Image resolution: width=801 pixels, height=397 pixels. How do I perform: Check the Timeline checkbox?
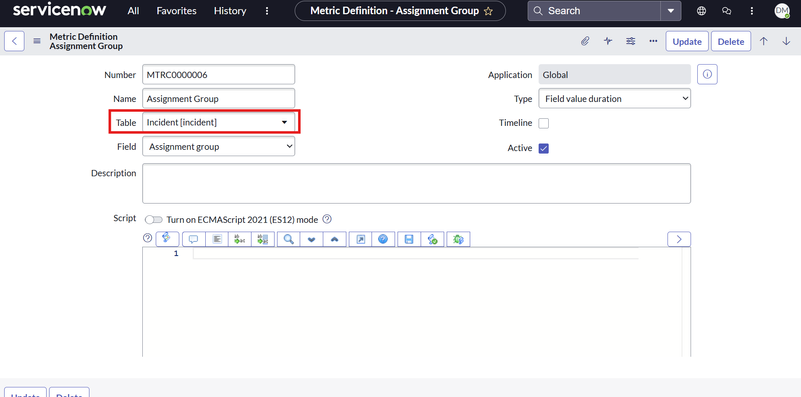[x=544, y=123]
